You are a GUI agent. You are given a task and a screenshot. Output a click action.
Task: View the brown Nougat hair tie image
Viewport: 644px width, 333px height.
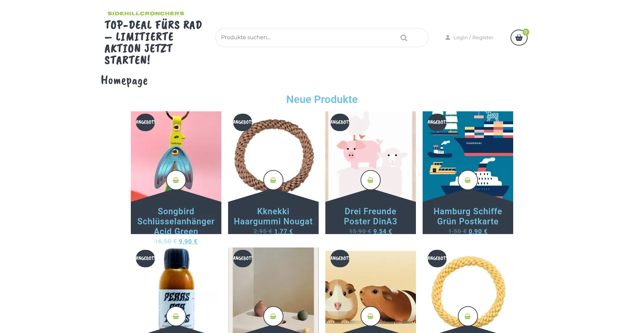click(273, 151)
